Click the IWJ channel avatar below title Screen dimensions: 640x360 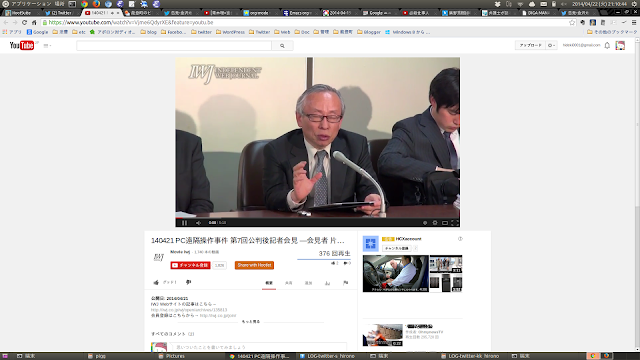point(159,257)
